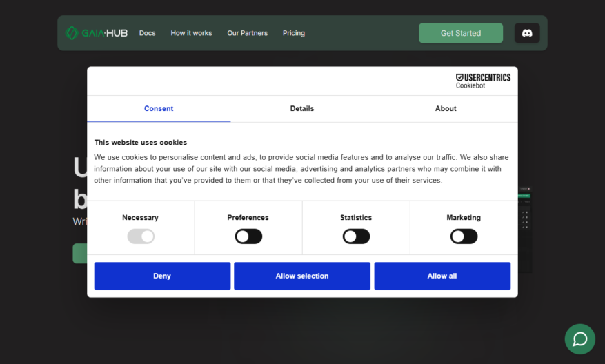
Task: Open the Pricing page
Action: [x=294, y=33]
